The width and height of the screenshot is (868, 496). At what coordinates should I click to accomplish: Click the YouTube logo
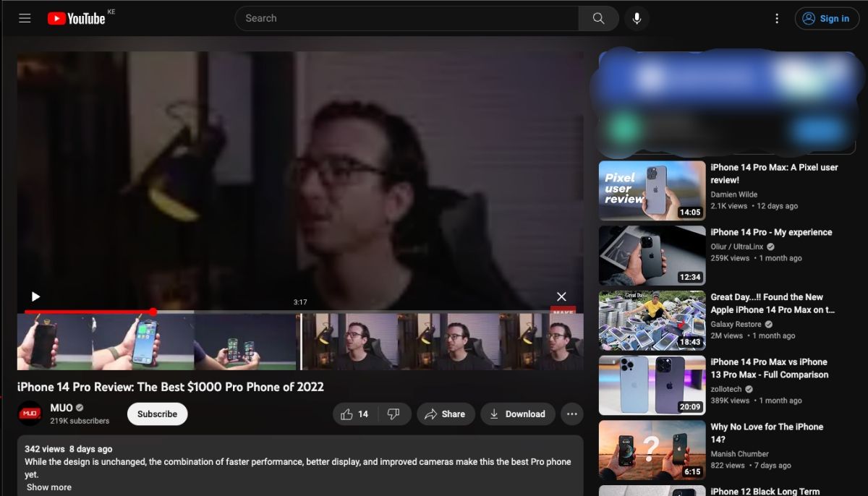(x=75, y=18)
